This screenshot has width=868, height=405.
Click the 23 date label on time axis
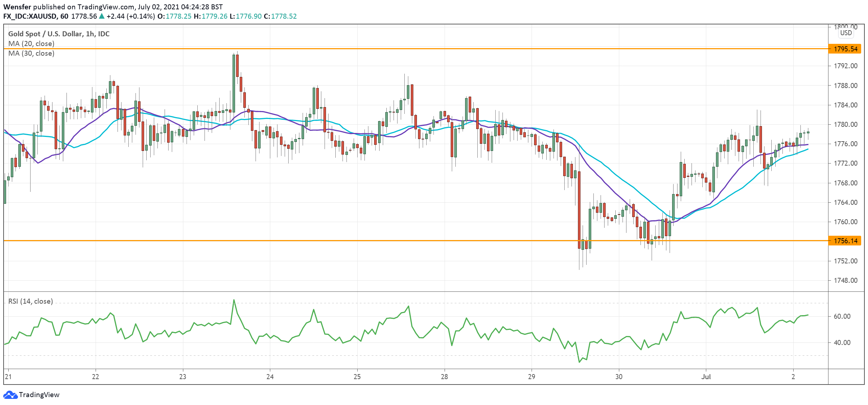(183, 377)
